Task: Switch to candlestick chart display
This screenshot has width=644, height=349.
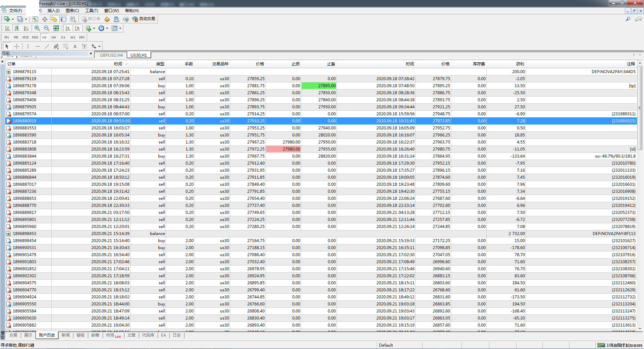Action: click(x=17, y=28)
